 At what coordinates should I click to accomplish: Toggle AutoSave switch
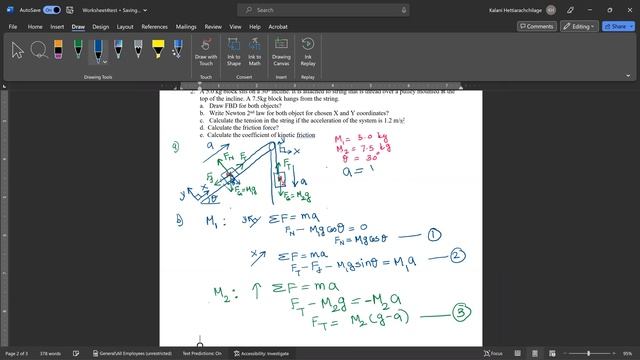[x=52, y=10]
